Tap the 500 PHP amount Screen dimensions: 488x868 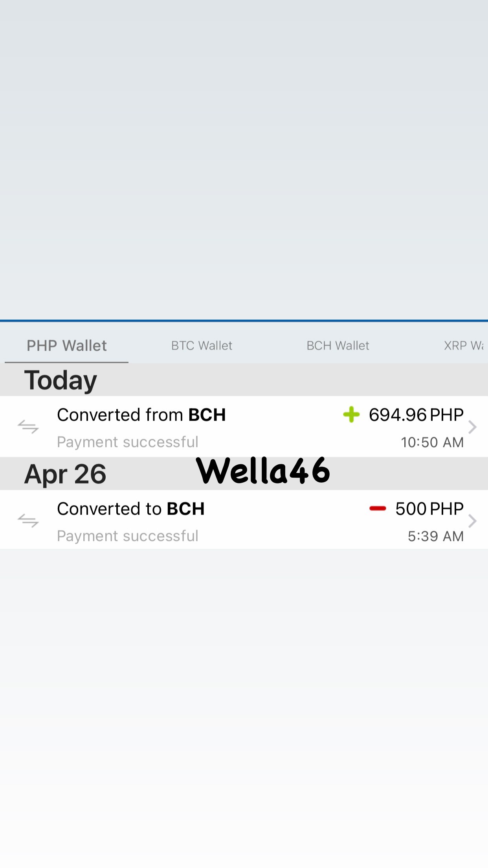(x=429, y=509)
